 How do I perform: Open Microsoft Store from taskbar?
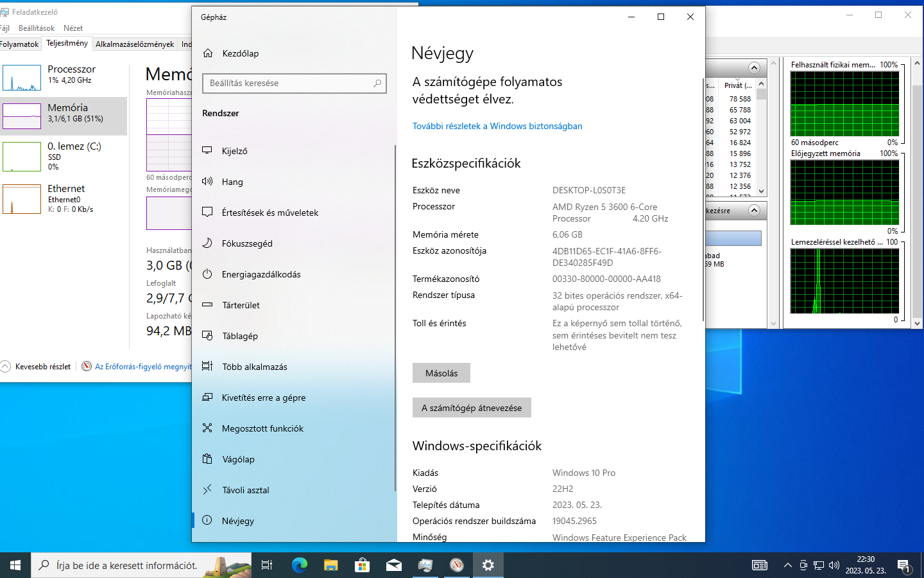[362, 565]
